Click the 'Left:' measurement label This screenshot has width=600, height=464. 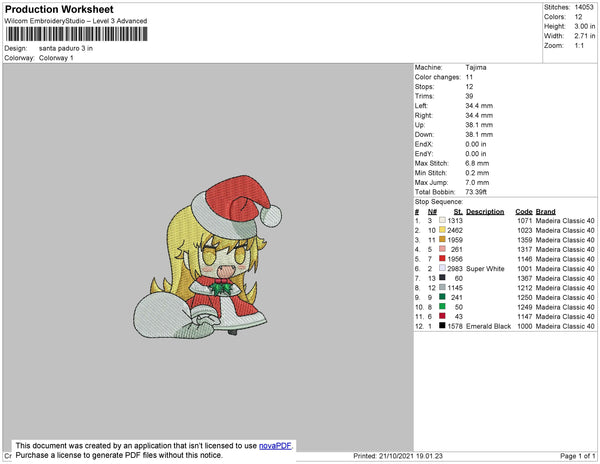pyautogui.click(x=421, y=106)
